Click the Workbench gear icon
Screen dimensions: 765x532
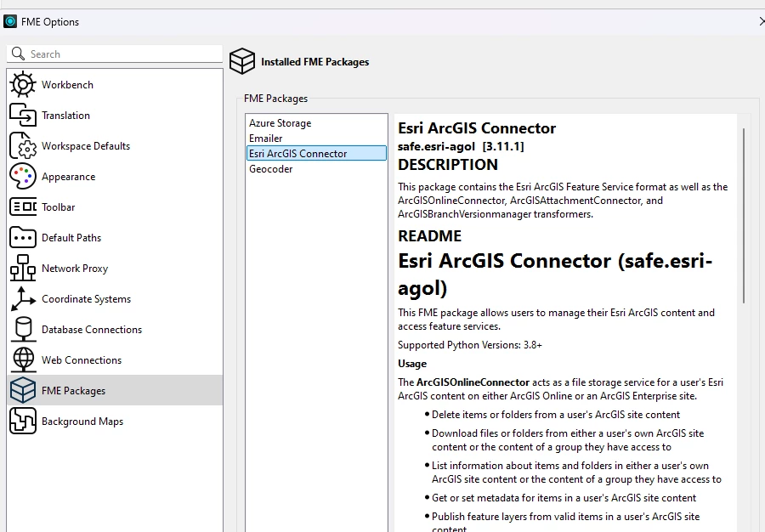point(22,84)
